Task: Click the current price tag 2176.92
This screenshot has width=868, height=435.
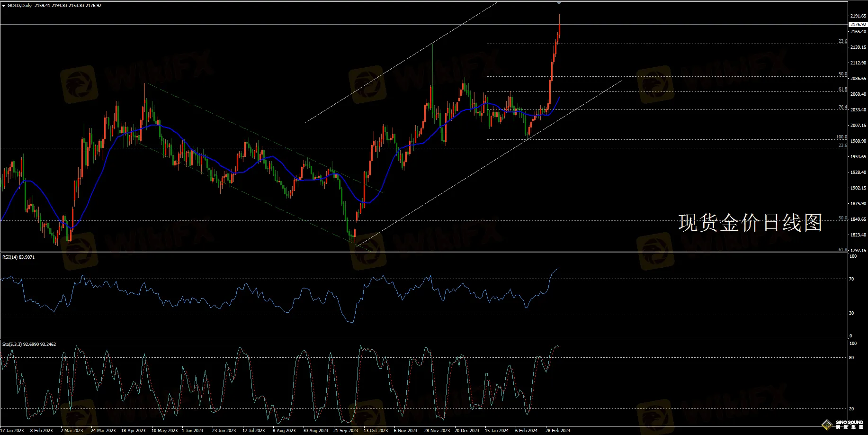Action: [x=858, y=24]
